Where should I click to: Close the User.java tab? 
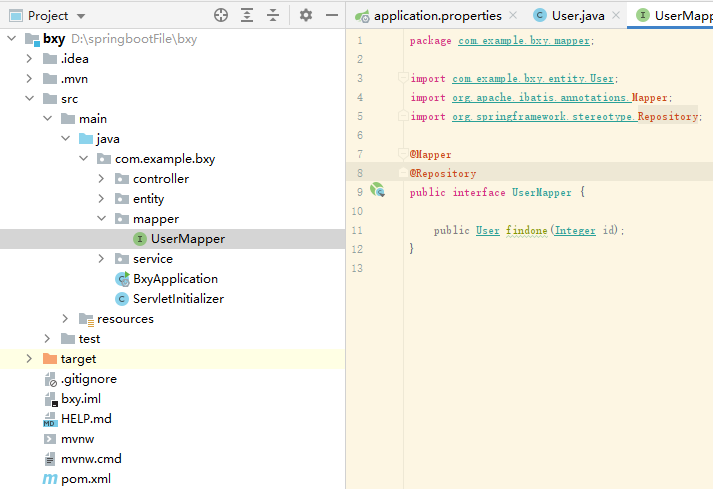point(616,15)
